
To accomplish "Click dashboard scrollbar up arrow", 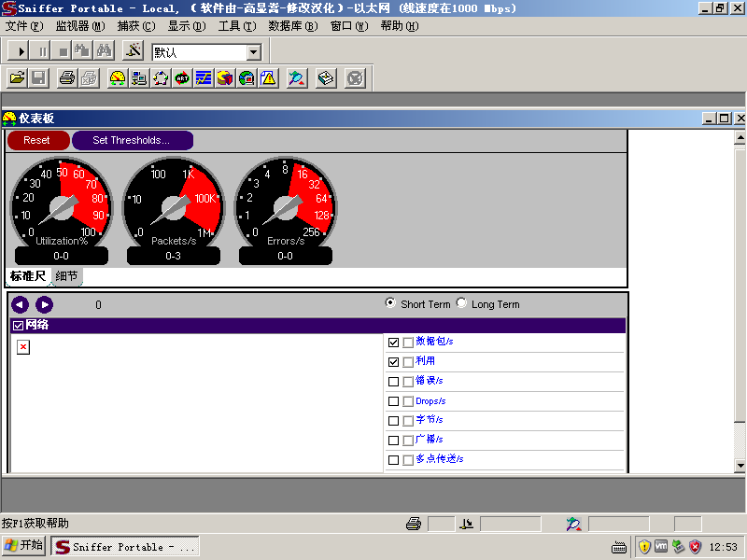I will [740, 138].
